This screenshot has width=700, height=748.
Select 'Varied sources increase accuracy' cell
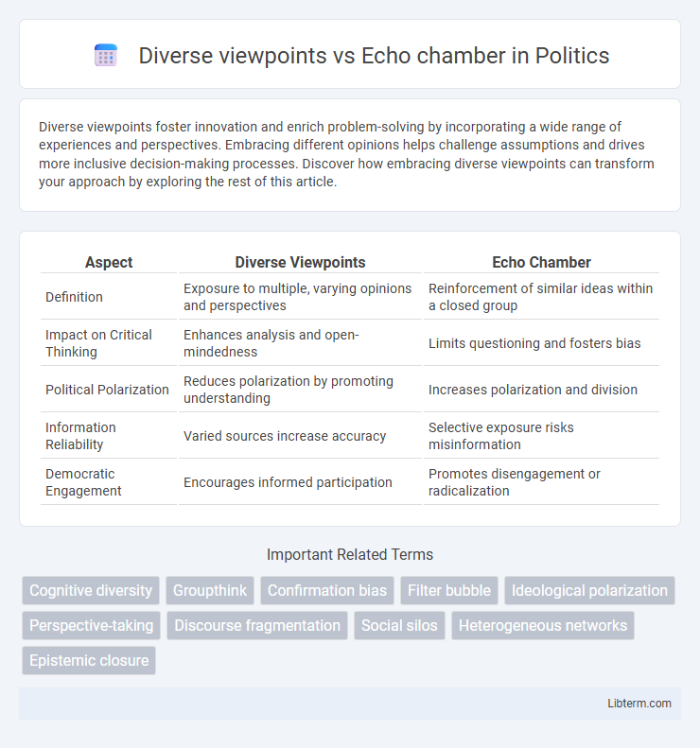300,436
